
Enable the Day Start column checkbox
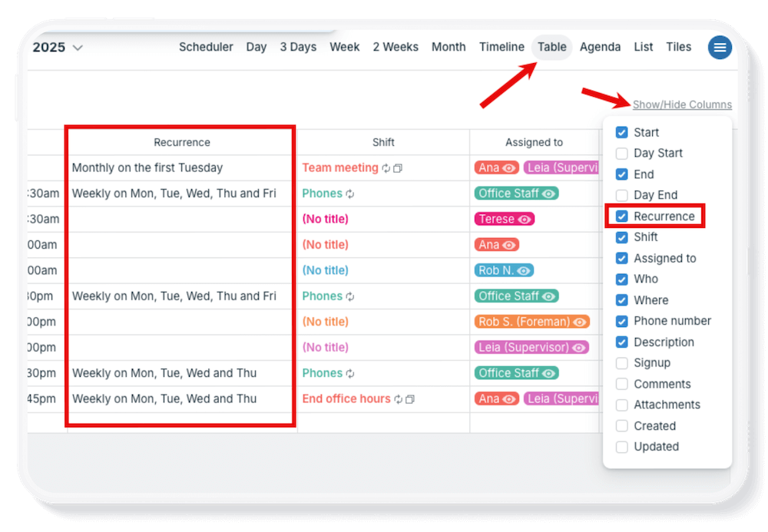pyautogui.click(x=622, y=154)
